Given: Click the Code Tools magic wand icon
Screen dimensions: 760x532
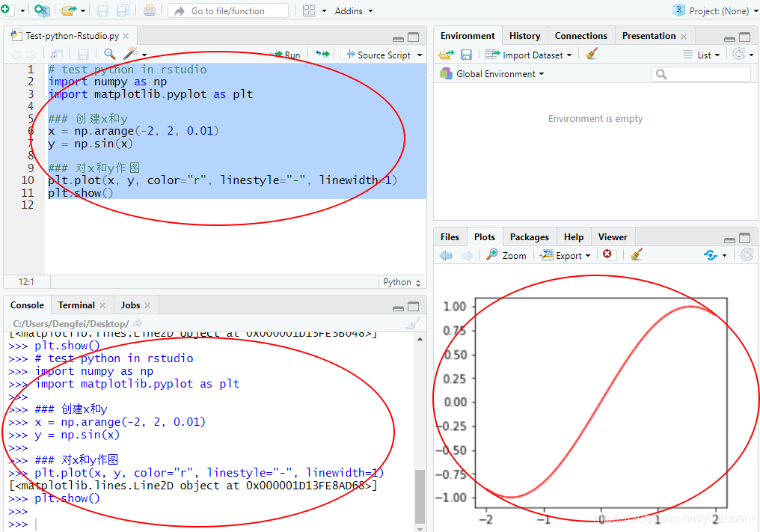Looking at the screenshot, I should pos(130,54).
